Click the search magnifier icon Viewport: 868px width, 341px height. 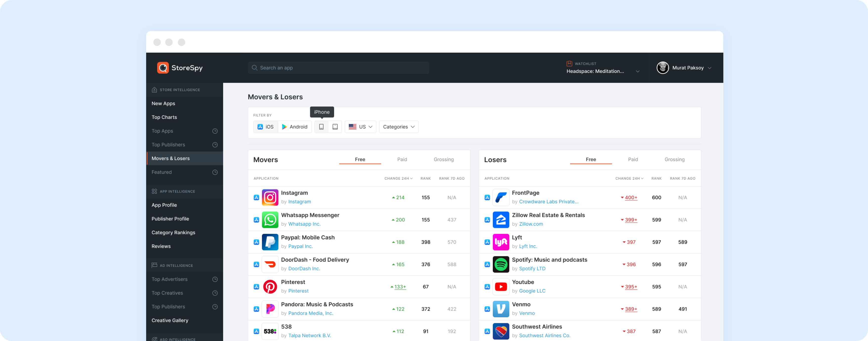click(254, 68)
